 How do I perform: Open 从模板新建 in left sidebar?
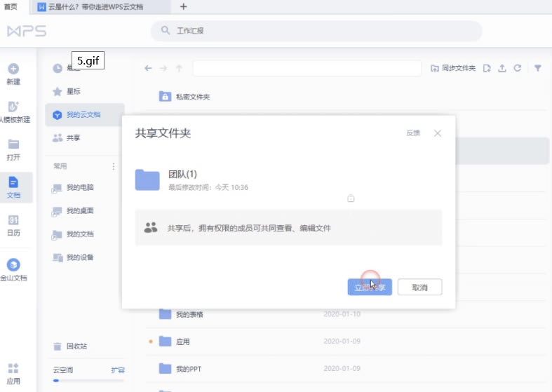coord(13,107)
